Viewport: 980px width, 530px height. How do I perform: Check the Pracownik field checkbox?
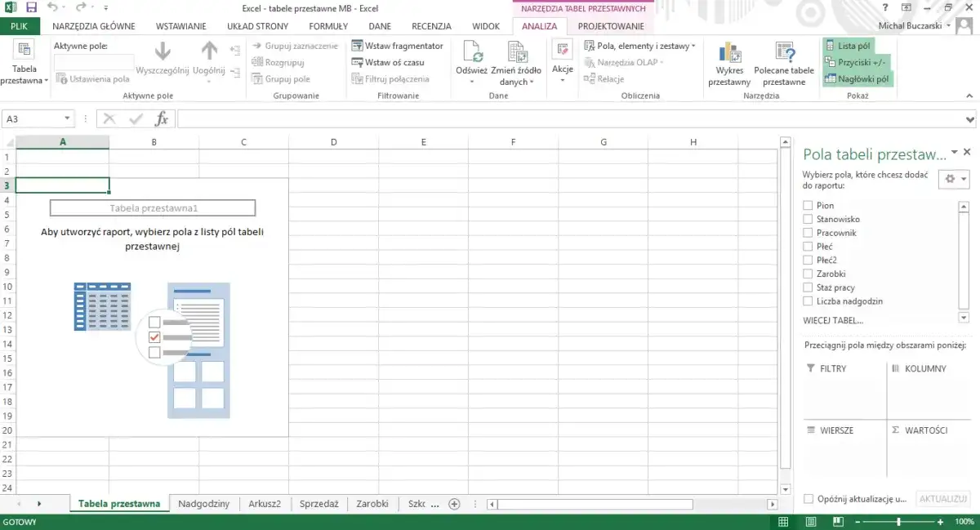(x=808, y=233)
